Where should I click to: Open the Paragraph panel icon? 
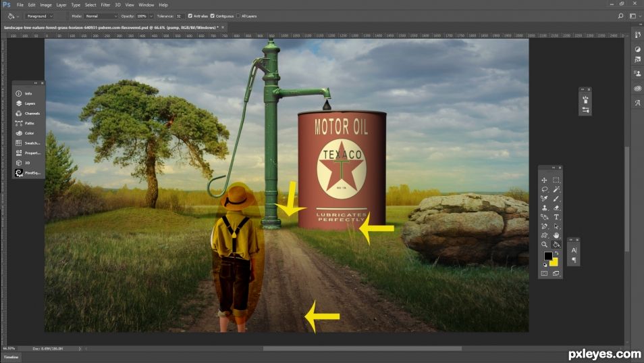(574, 260)
